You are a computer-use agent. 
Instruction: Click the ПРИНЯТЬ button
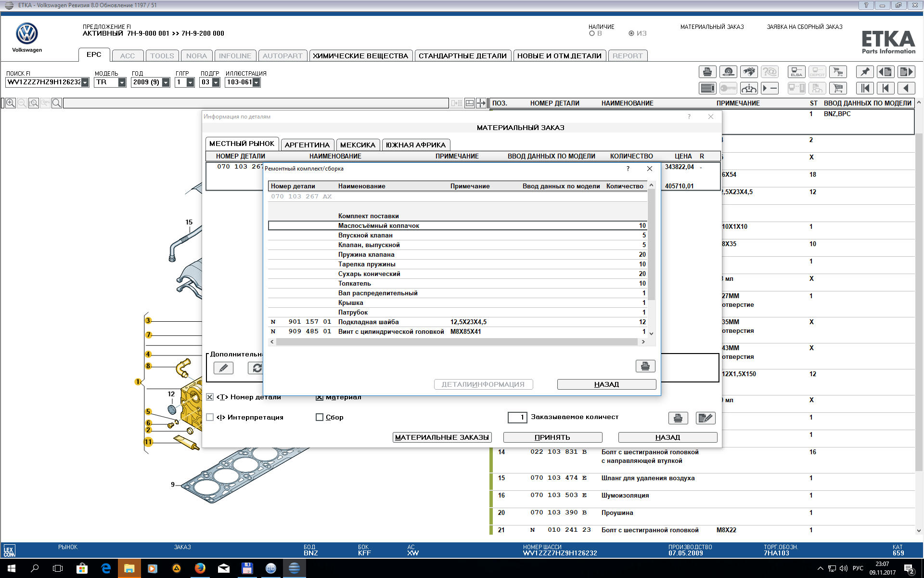[552, 437]
